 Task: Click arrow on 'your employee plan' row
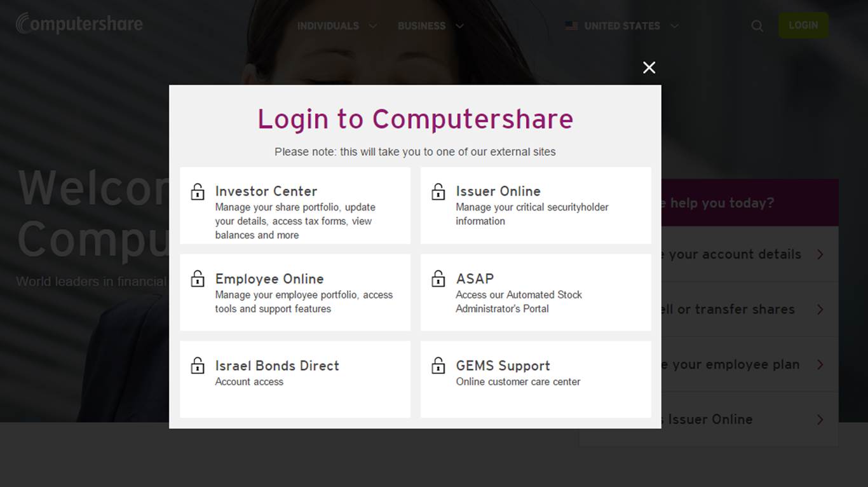click(820, 365)
